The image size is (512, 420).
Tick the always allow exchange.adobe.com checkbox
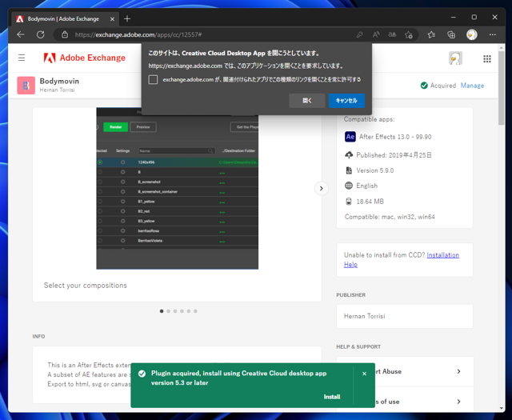pyautogui.click(x=153, y=80)
